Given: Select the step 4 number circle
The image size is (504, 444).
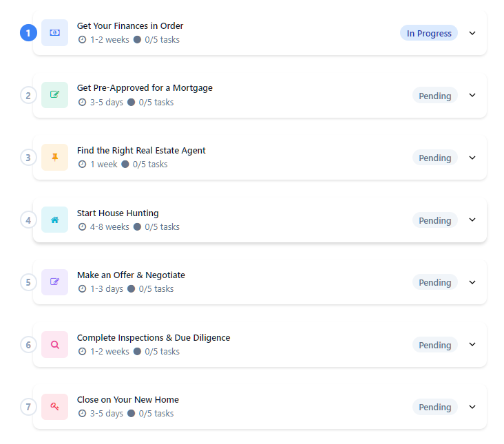Looking at the screenshot, I should [28, 220].
